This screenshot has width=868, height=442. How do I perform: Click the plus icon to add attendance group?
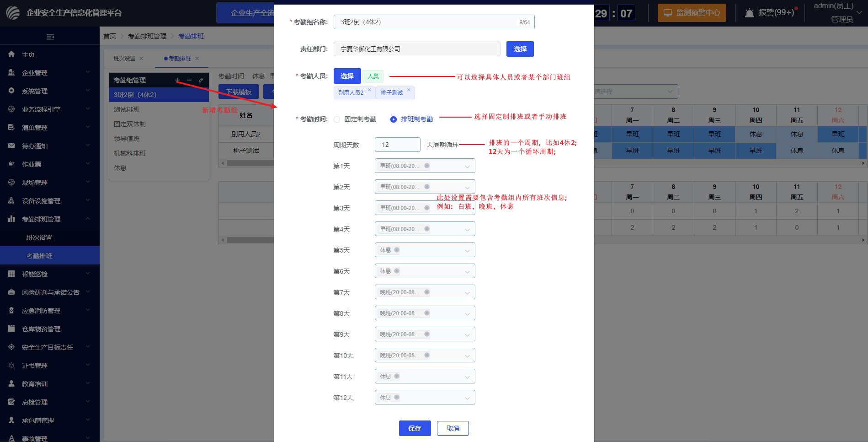(177, 80)
